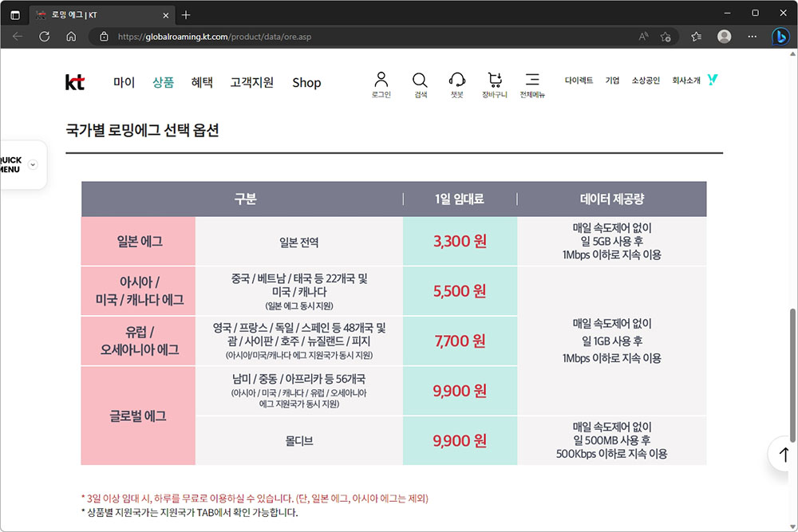Click the 일 5GB 사용 후 data cell

coord(612,242)
